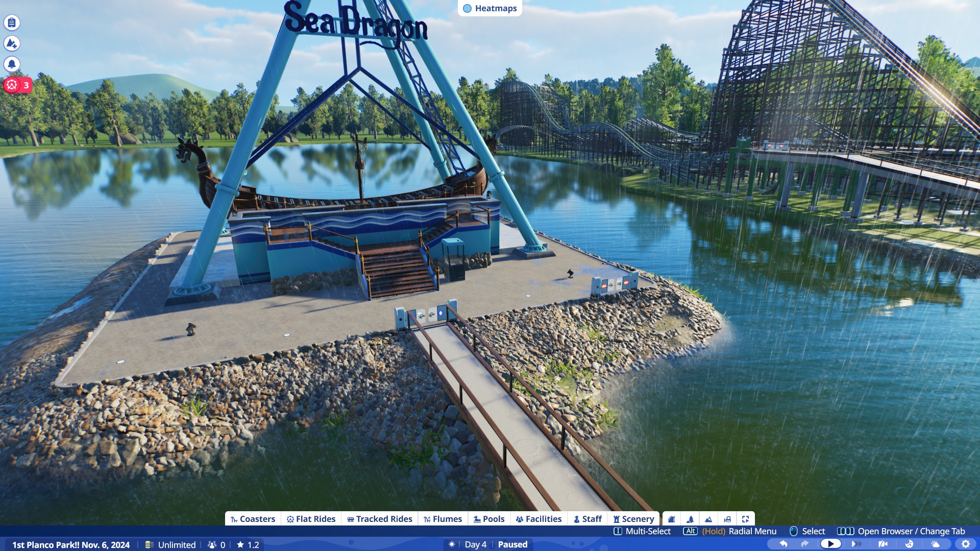Open the Pools tab
The height and width of the screenshot is (551, 980).
point(488,519)
